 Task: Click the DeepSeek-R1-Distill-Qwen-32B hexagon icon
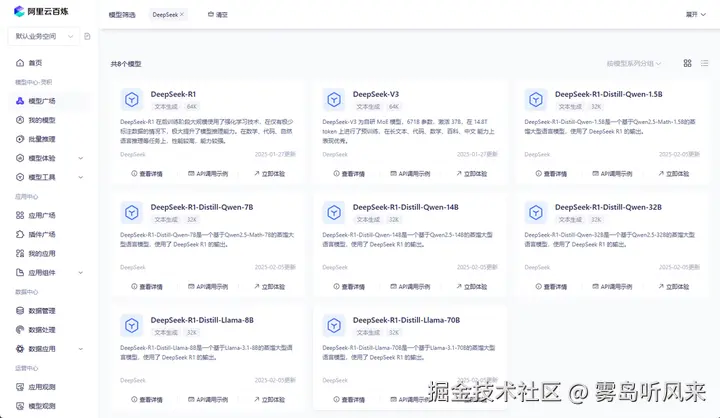coord(536,212)
